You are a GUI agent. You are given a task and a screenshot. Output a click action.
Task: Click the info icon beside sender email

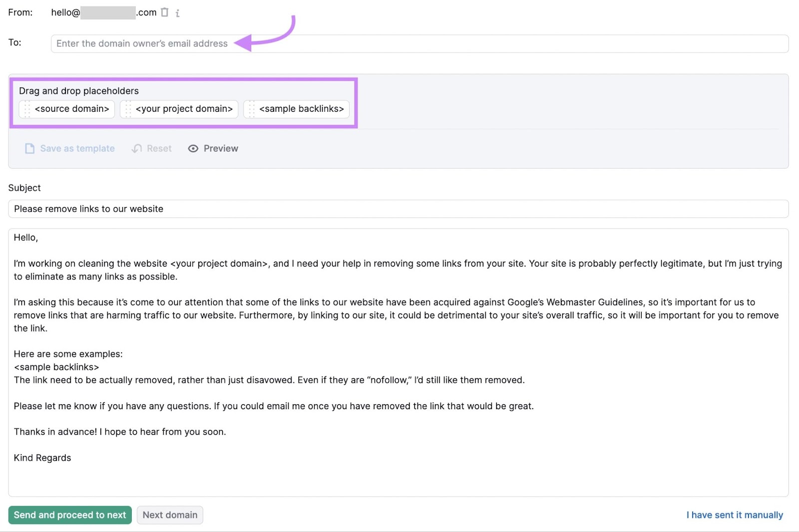coord(177,13)
